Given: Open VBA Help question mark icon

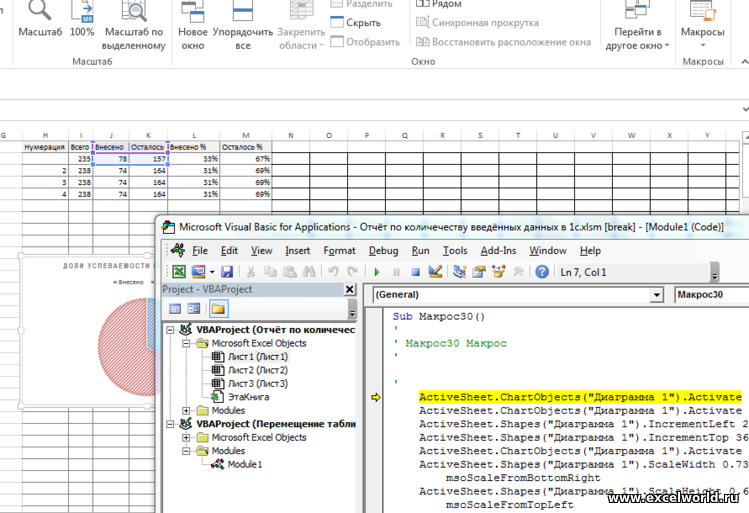Looking at the screenshot, I should (x=541, y=271).
